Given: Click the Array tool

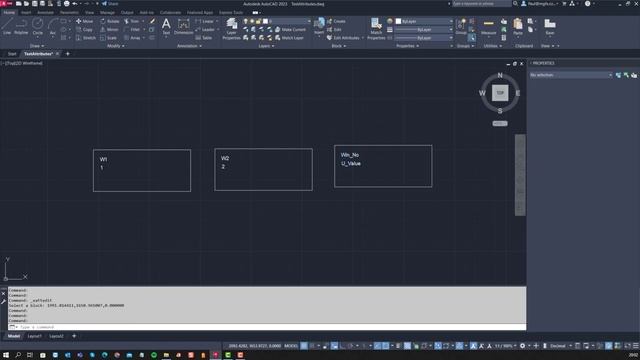Looking at the screenshot, I should 132,38.
